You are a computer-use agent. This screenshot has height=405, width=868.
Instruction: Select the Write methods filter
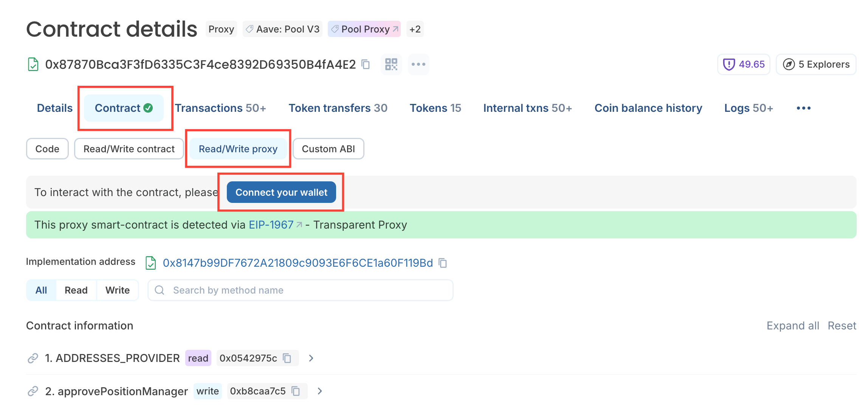[118, 290]
